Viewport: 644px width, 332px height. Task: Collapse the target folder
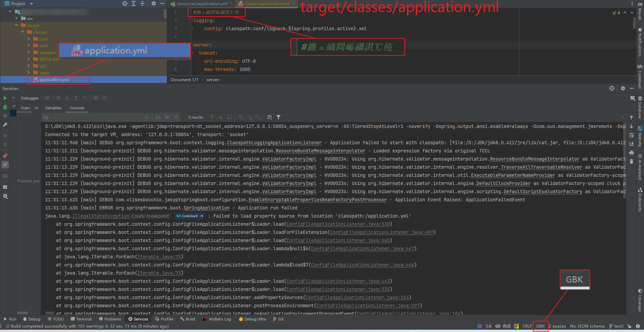[17, 25]
